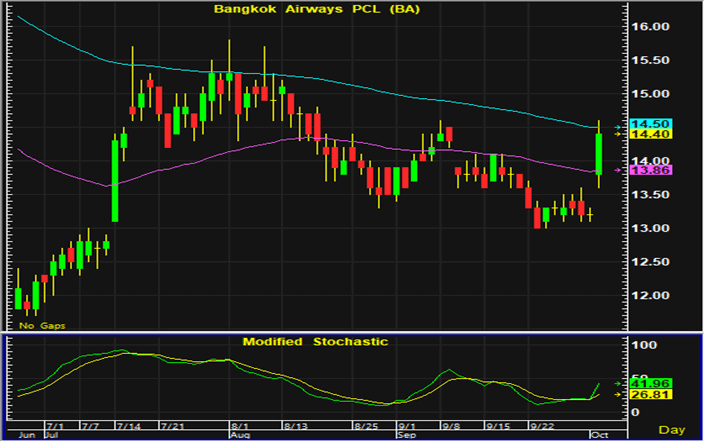
Task: Select the latest green candle at October
Action: [598, 153]
